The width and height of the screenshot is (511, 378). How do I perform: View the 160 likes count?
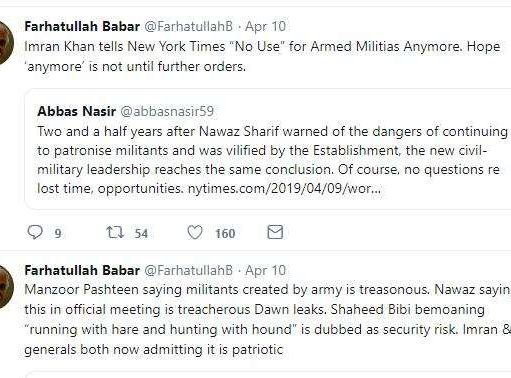225,233
